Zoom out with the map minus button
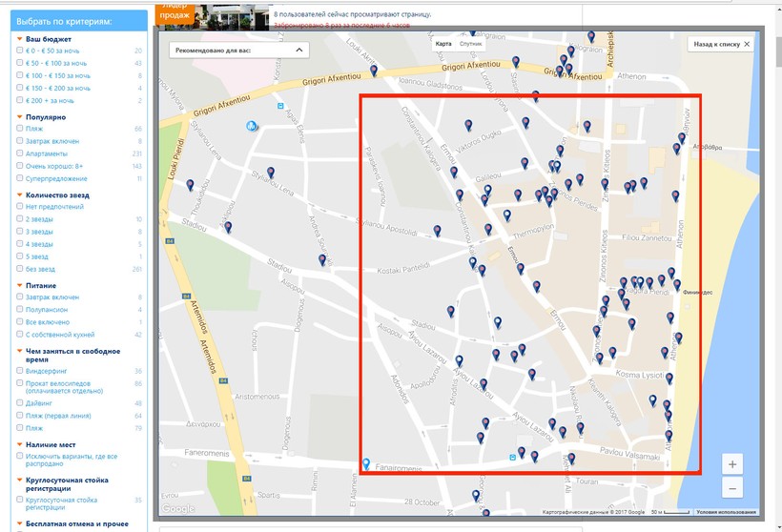 (x=731, y=488)
